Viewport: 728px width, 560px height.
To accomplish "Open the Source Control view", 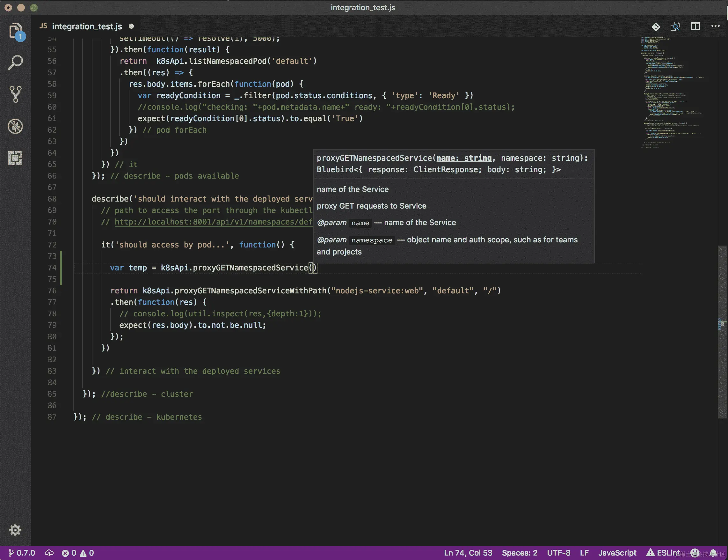I will 15,94.
